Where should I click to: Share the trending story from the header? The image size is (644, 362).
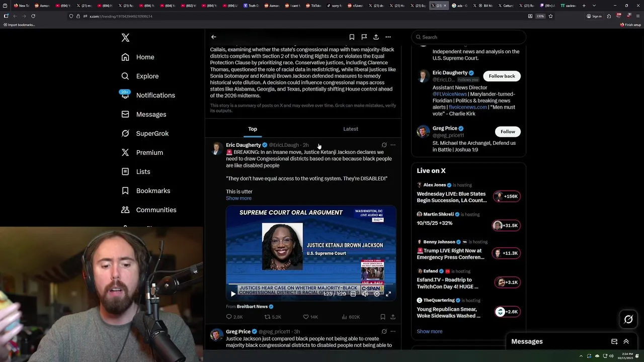click(x=376, y=37)
